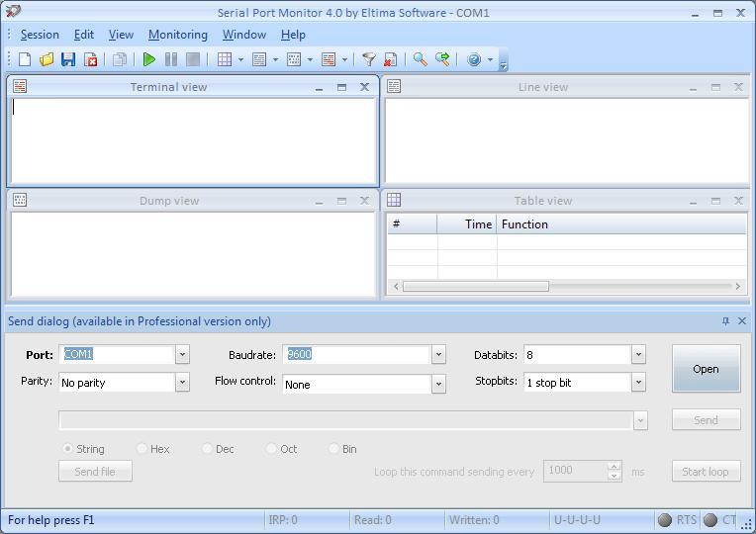Click the RTS status indicator light
The height and width of the screenshot is (534, 756).
[664, 519]
